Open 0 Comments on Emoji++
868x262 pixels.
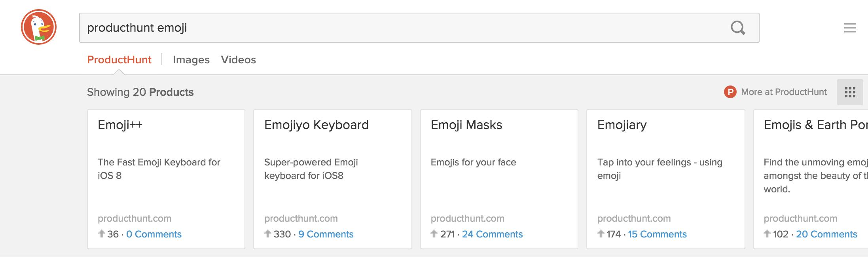154,234
